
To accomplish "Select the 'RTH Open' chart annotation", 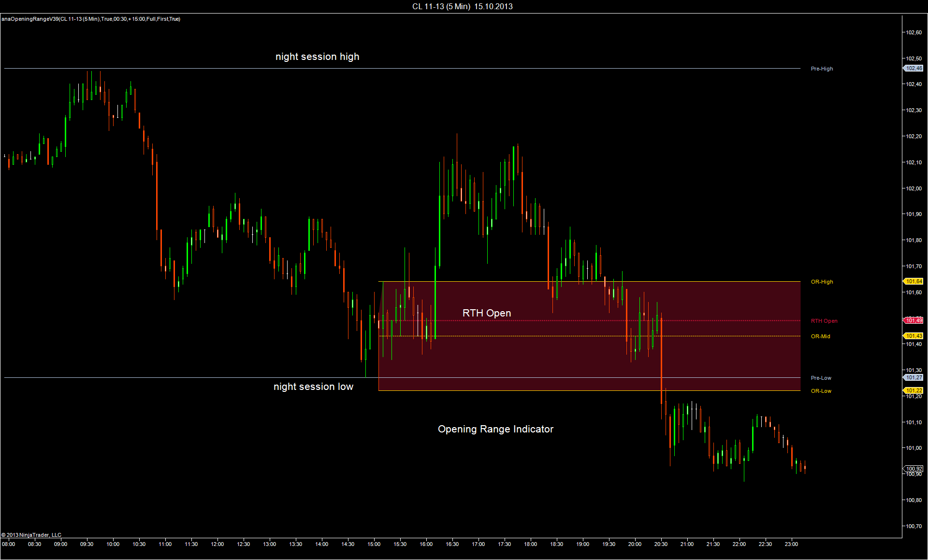I will (x=486, y=313).
